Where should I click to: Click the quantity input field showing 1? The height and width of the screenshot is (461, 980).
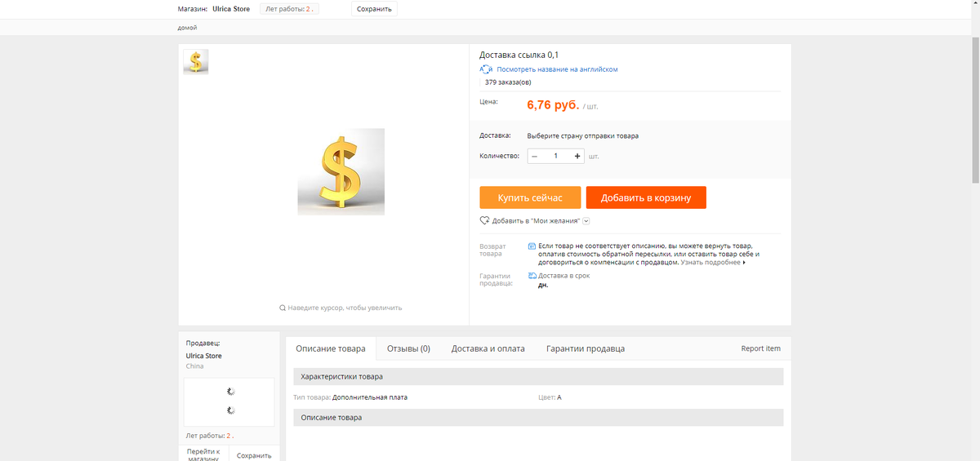556,156
